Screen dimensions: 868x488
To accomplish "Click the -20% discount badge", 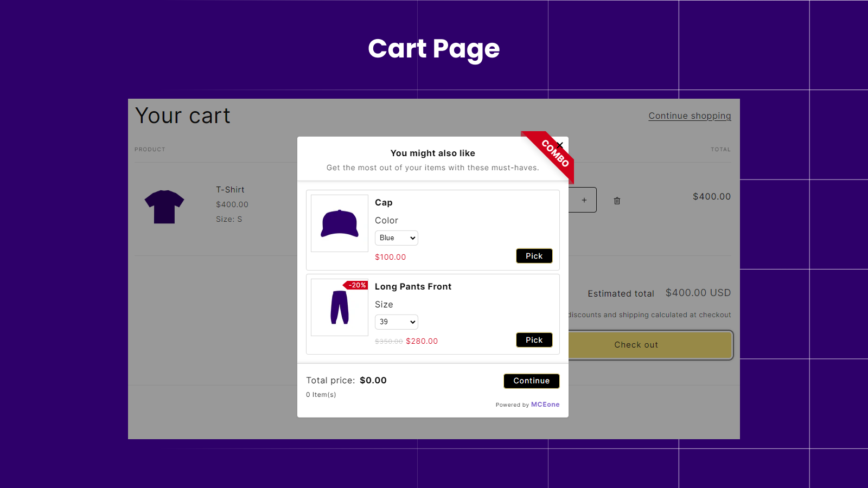I will (x=356, y=285).
